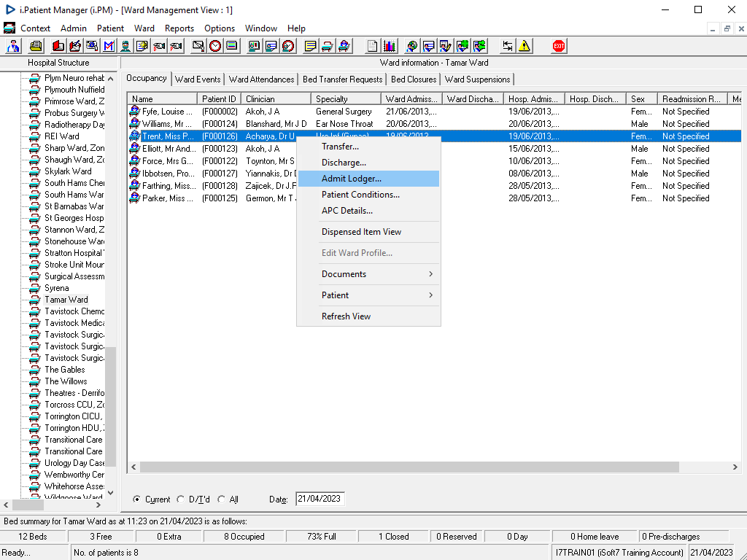This screenshot has height=560, width=747.
Task: Click the Patient ID column header
Action: click(x=219, y=99)
